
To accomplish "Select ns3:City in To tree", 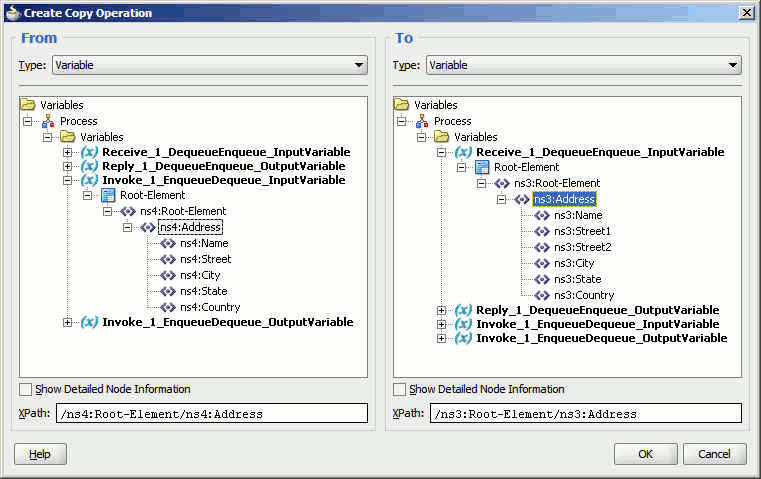I will tap(574, 264).
